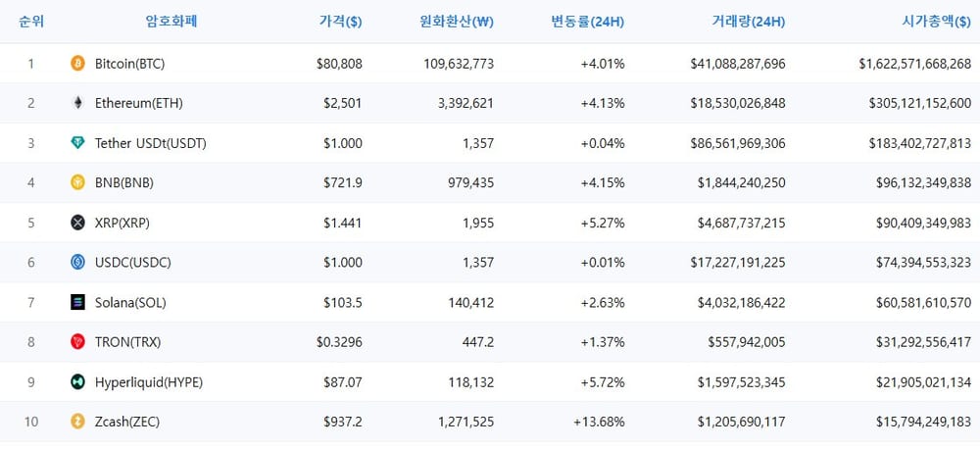
Task: Sort by 가격($) column header
Action: click(x=341, y=22)
